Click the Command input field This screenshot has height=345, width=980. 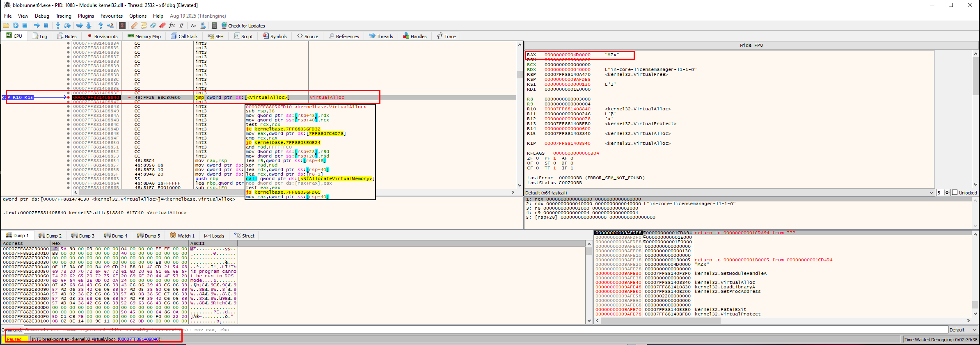click(x=485, y=330)
